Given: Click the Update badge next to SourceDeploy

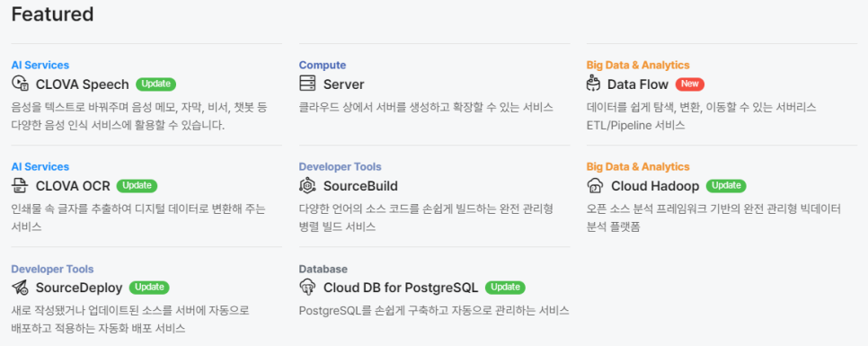Looking at the screenshot, I should point(149,288).
